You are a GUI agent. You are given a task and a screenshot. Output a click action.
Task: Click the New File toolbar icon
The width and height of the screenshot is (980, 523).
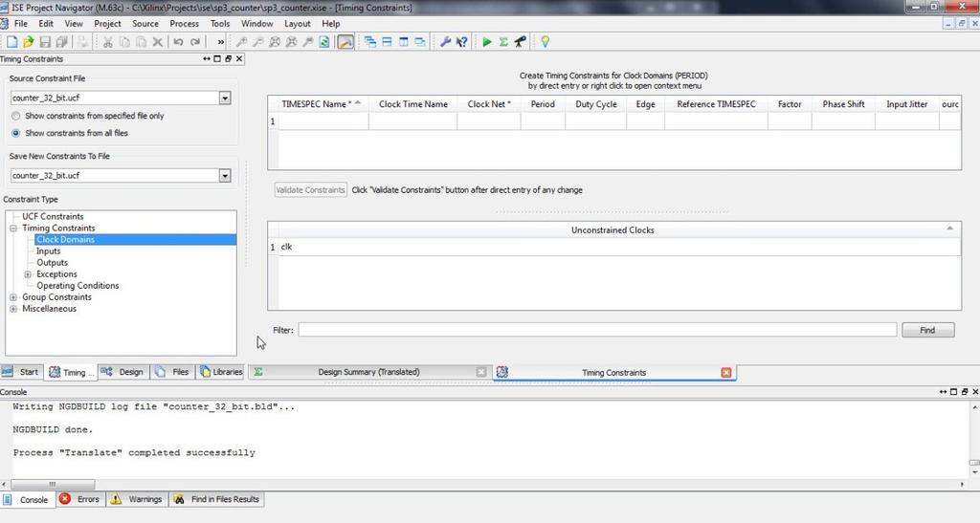pos(11,42)
